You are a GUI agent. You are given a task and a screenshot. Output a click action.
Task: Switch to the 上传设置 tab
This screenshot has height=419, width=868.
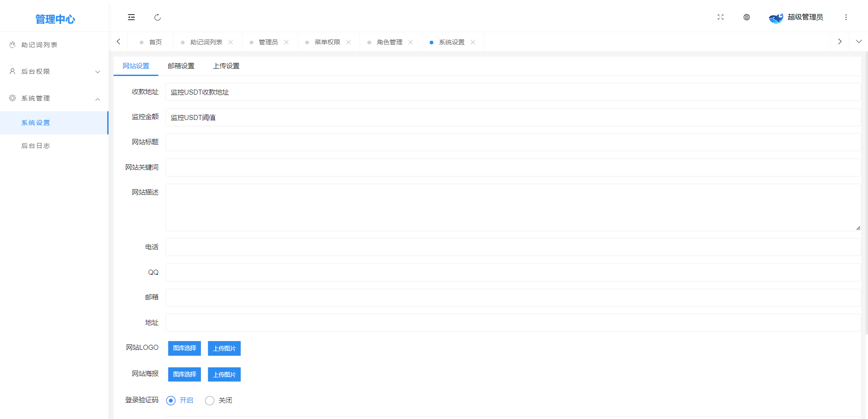coord(226,66)
